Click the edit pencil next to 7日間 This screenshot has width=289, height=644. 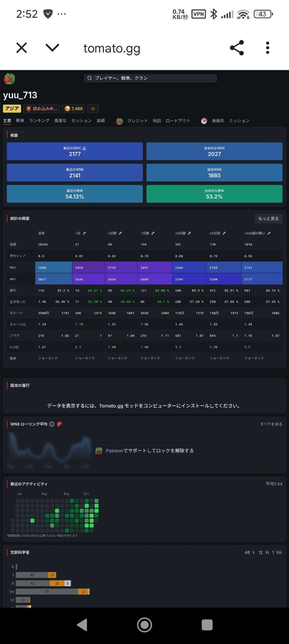(x=153, y=233)
